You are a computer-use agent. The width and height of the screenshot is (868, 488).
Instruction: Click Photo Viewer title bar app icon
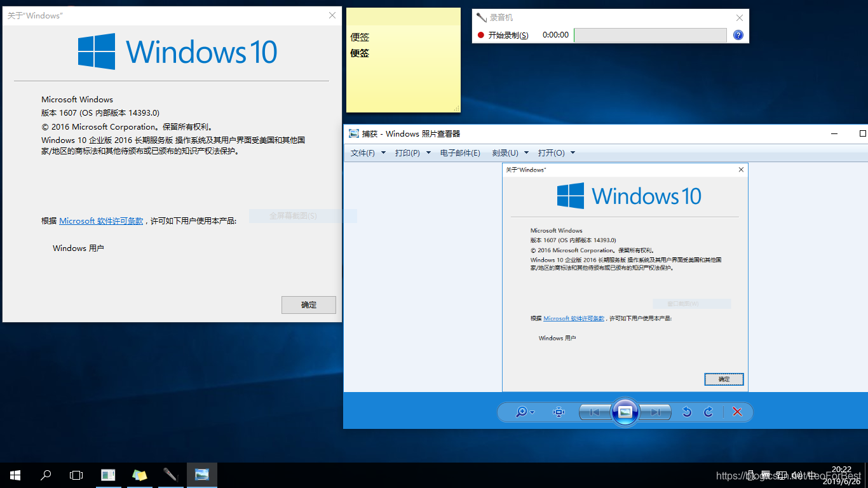point(354,133)
